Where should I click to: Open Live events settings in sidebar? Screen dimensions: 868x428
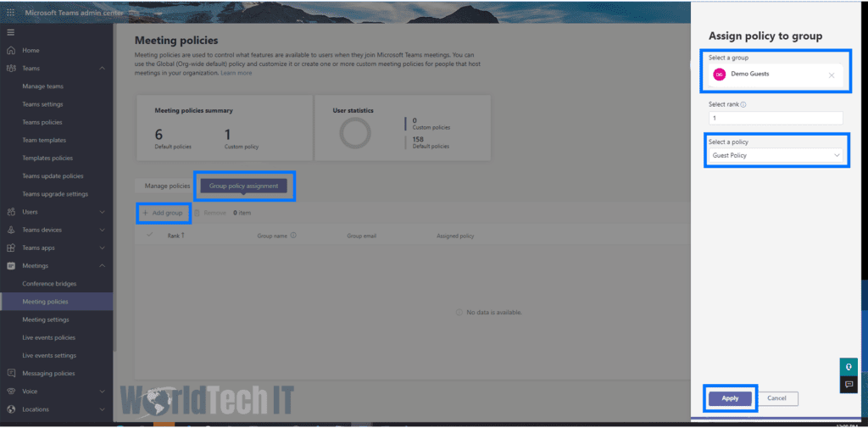49,355
